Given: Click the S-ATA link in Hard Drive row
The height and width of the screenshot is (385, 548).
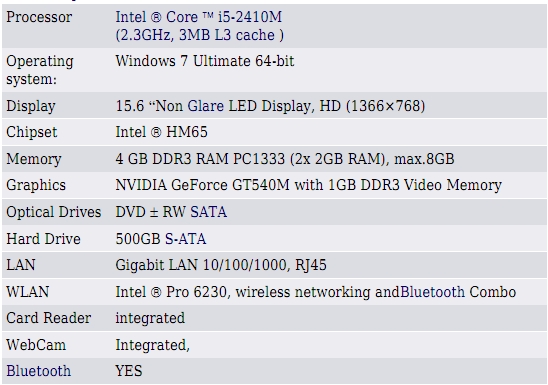Looking at the screenshot, I should (x=185, y=239).
